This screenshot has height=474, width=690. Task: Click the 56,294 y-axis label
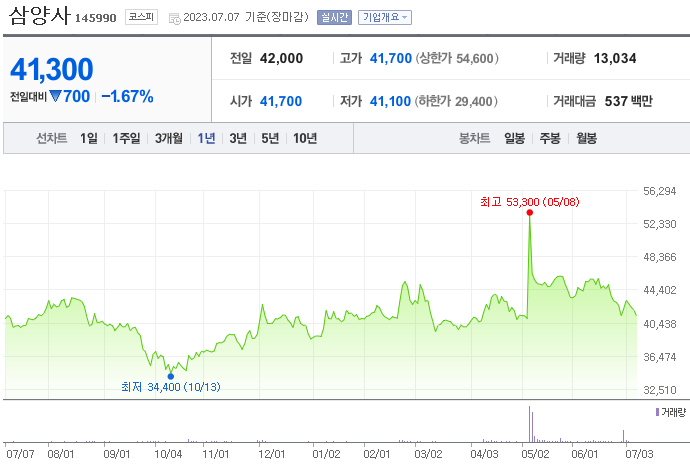pyautogui.click(x=660, y=191)
